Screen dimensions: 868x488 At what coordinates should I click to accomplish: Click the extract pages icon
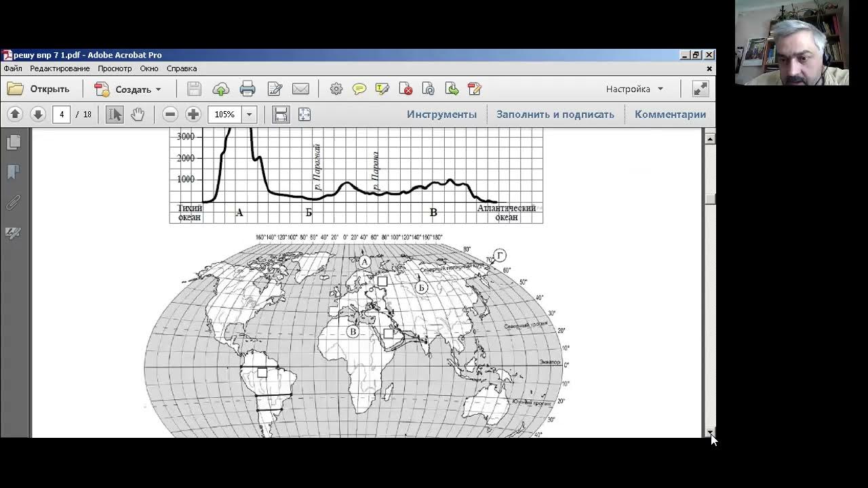[x=452, y=89]
